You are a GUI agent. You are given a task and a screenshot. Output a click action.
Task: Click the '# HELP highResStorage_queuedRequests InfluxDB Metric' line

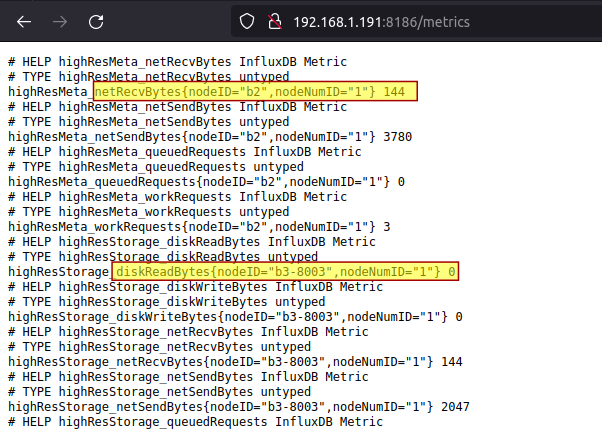(196, 422)
